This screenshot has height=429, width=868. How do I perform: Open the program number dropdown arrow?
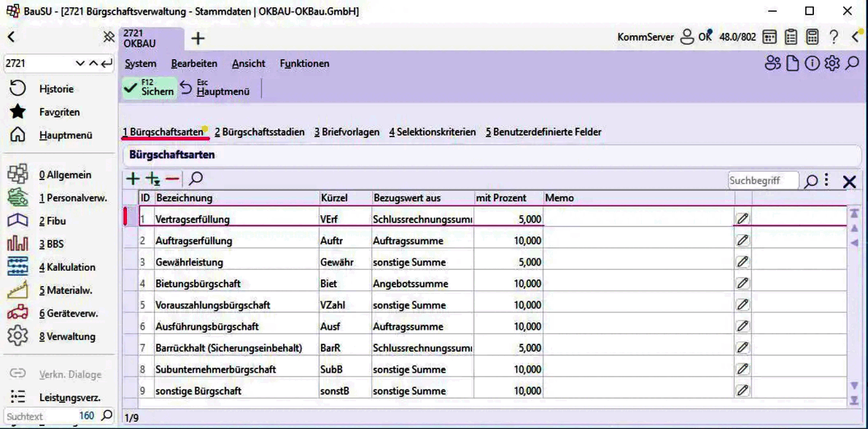80,63
